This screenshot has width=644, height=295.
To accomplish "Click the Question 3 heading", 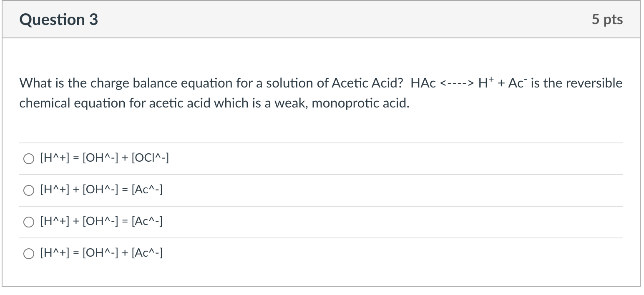I will tap(58, 19).
